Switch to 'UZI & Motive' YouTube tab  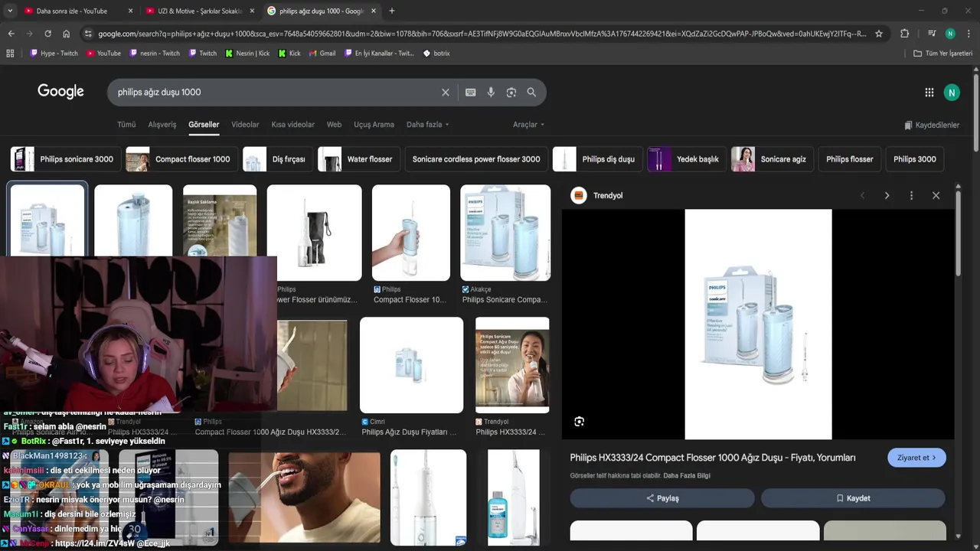pyautogui.click(x=199, y=11)
